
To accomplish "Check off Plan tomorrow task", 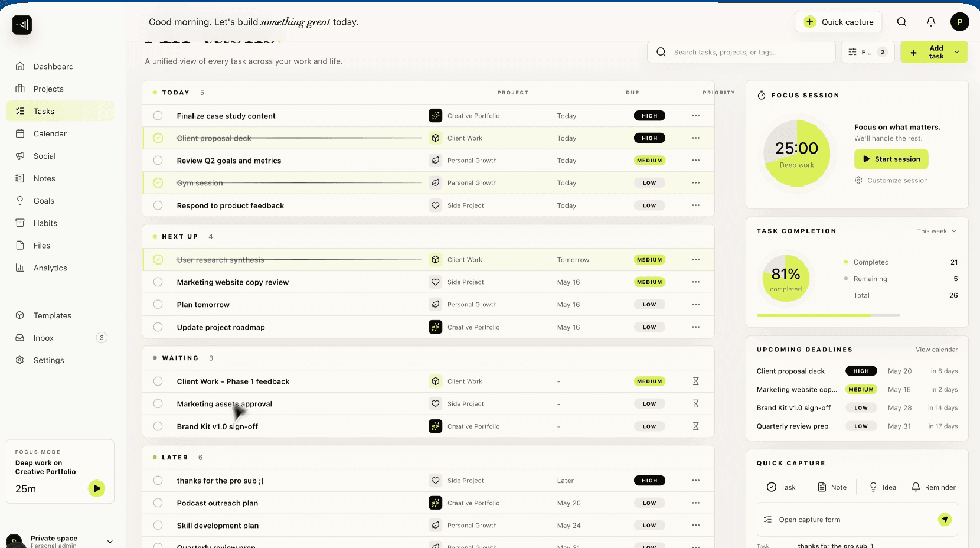I will pyautogui.click(x=158, y=305).
